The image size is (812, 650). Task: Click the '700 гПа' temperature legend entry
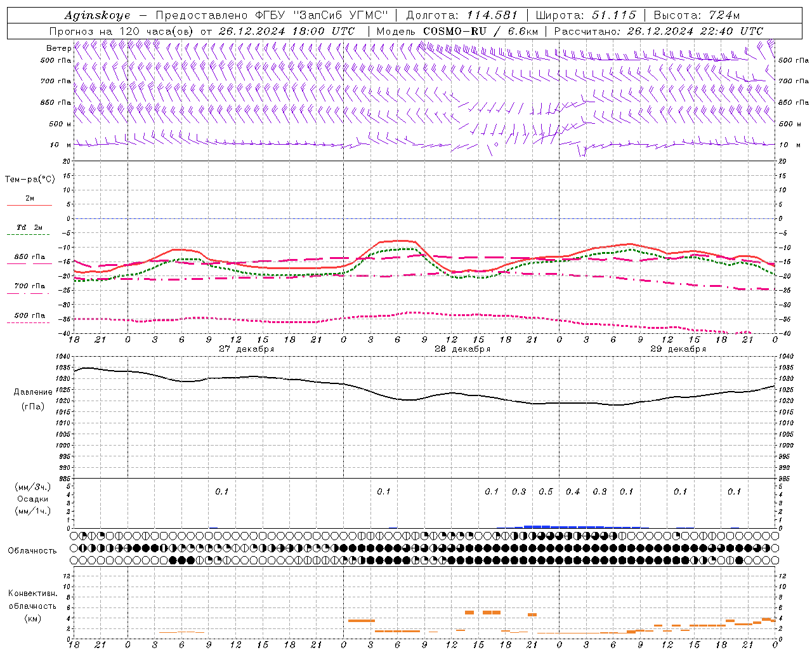click(30, 286)
